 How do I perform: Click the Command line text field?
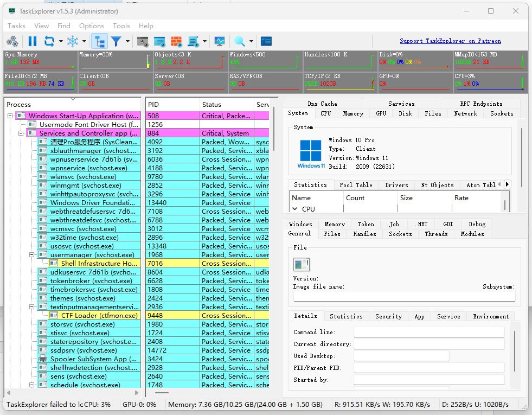(x=428, y=332)
